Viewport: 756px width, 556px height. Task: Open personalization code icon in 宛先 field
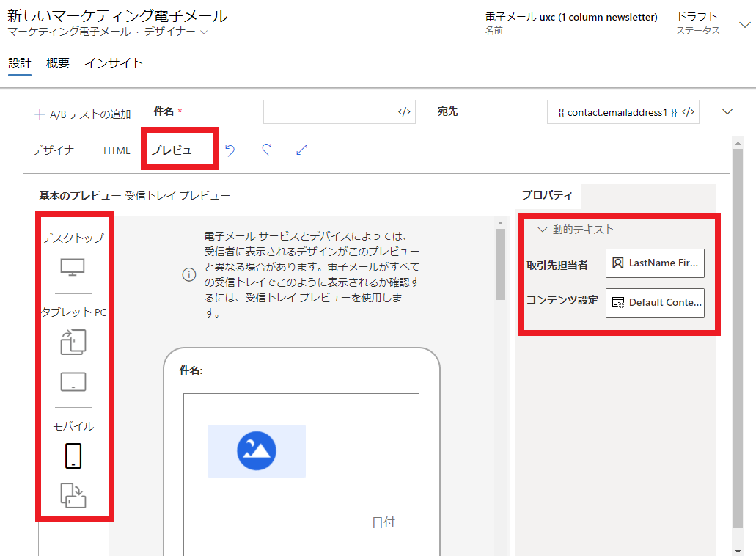click(688, 112)
